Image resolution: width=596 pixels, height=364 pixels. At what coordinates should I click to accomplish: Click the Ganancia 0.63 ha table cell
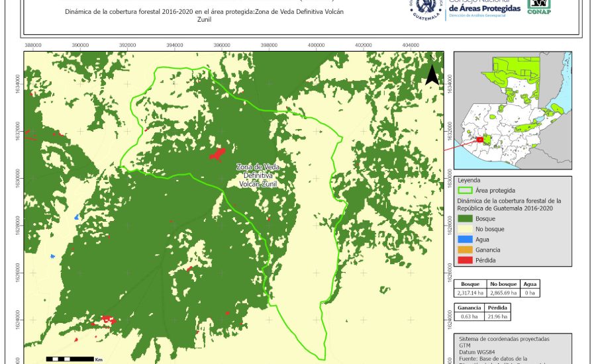point(469,316)
